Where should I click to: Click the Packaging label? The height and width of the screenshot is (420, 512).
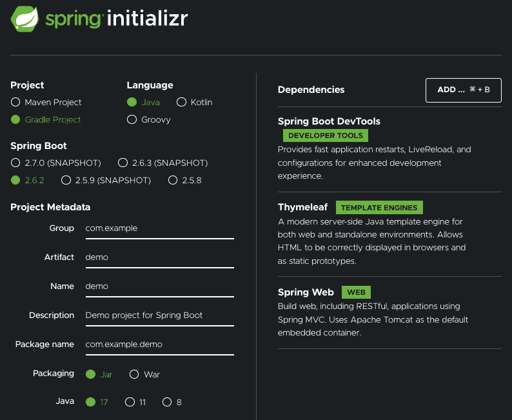[x=54, y=374]
